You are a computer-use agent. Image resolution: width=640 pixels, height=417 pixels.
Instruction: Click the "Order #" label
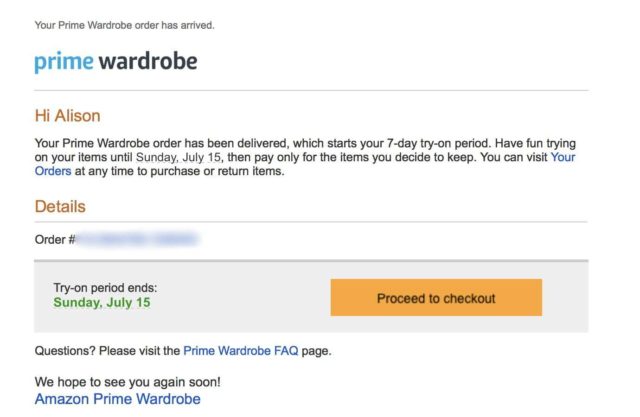pos(55,239)
